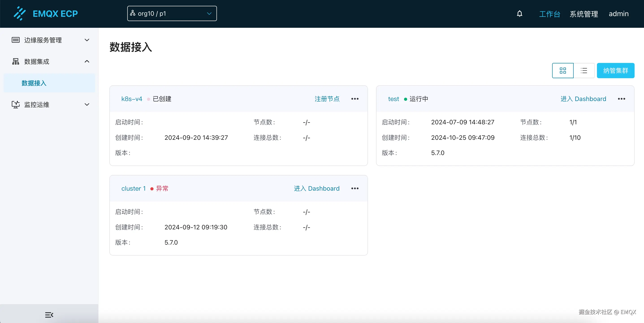Go to 系统管理 in top navigation
This screenshot has width=644, height=323.
(583, 14)
